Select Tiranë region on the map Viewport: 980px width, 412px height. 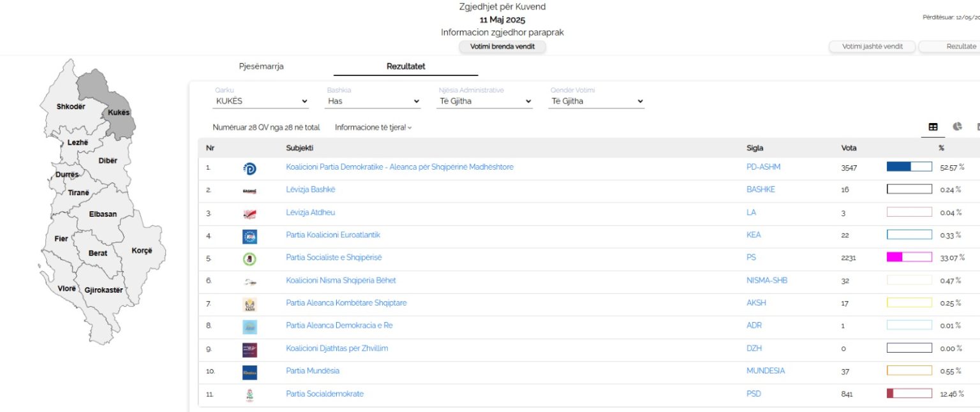pos(78,193)
